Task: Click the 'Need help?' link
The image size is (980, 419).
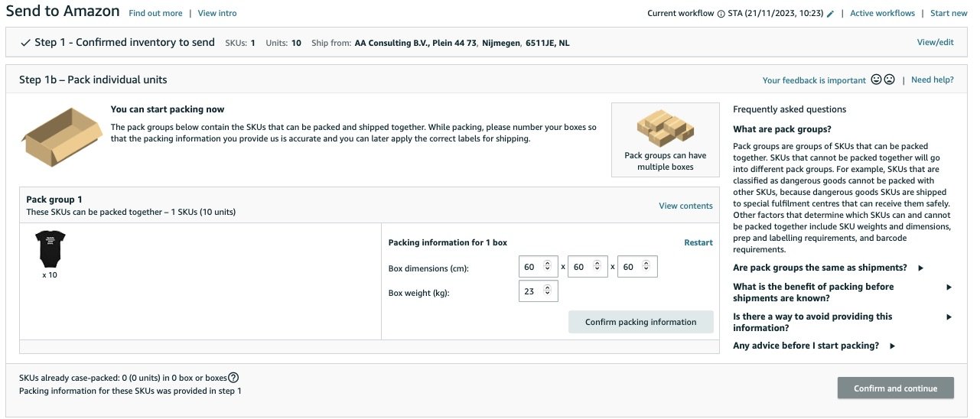Action: click(x=933, y=80)
